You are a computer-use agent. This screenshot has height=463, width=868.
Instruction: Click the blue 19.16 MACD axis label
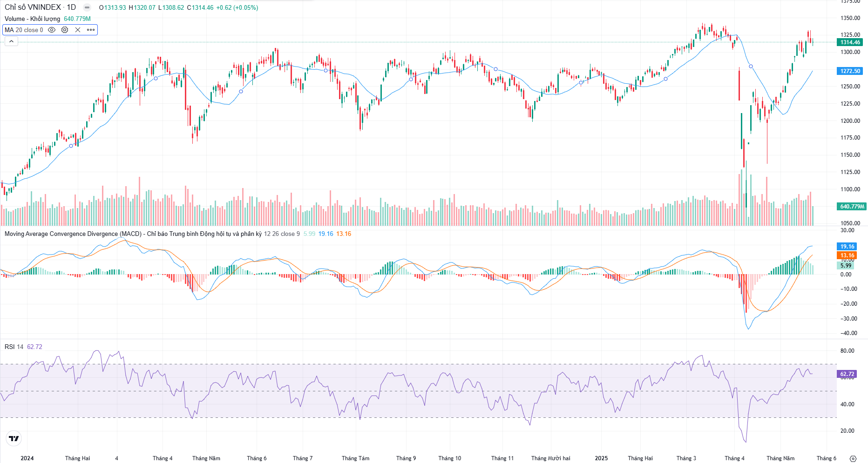pos(847,247)
